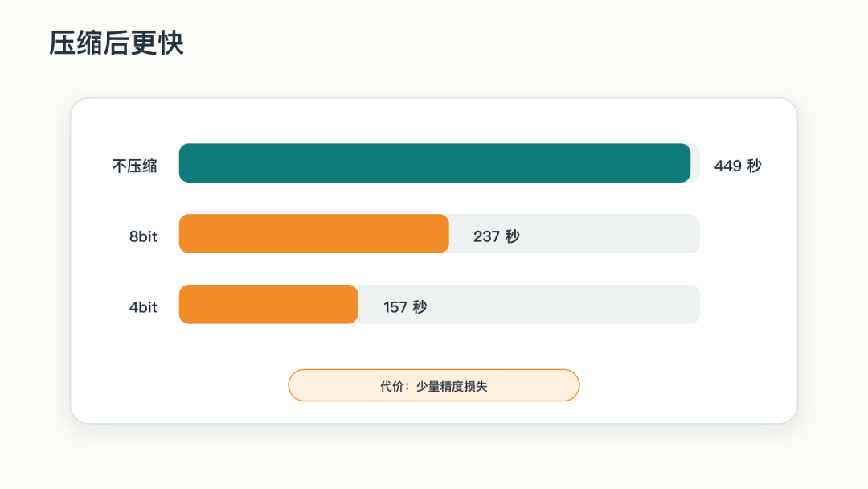Click empty slide area below the card
Viewport: 868px width, 489px height.
pyautogui.click(x=434, y=458)
